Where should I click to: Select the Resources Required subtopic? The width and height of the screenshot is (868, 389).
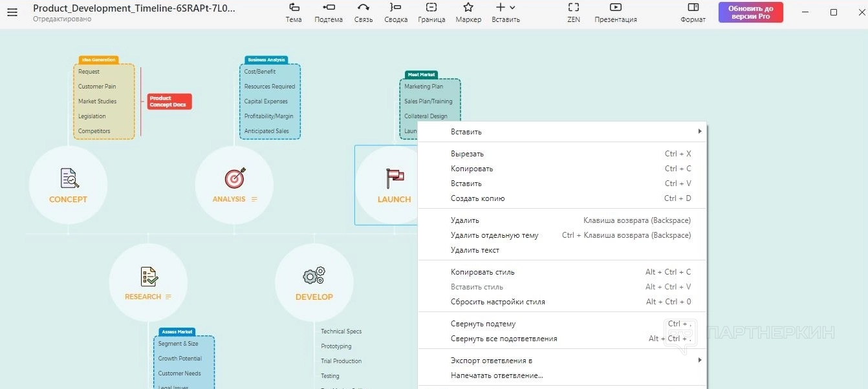pos(270,87)
